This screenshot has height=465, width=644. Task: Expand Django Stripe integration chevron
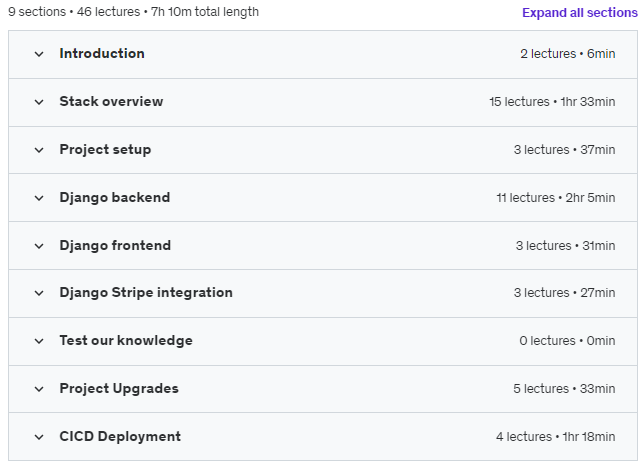[39, 293]
